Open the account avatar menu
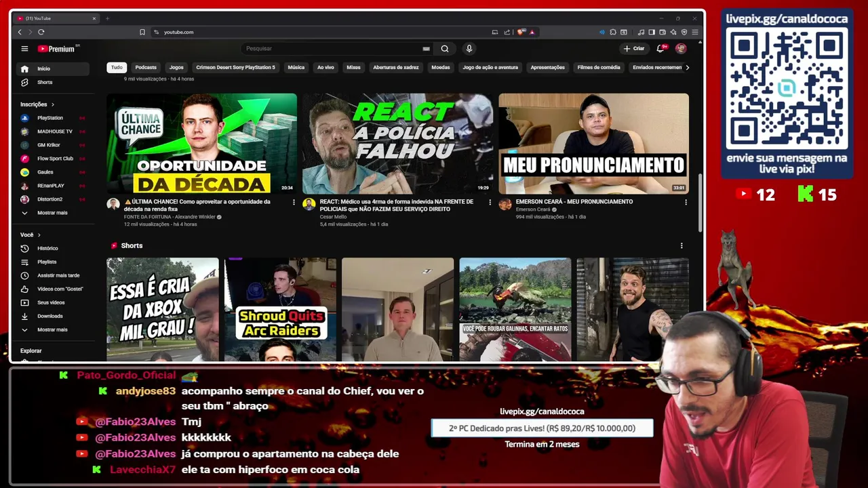Screen dimensions: 868x488 681,49
